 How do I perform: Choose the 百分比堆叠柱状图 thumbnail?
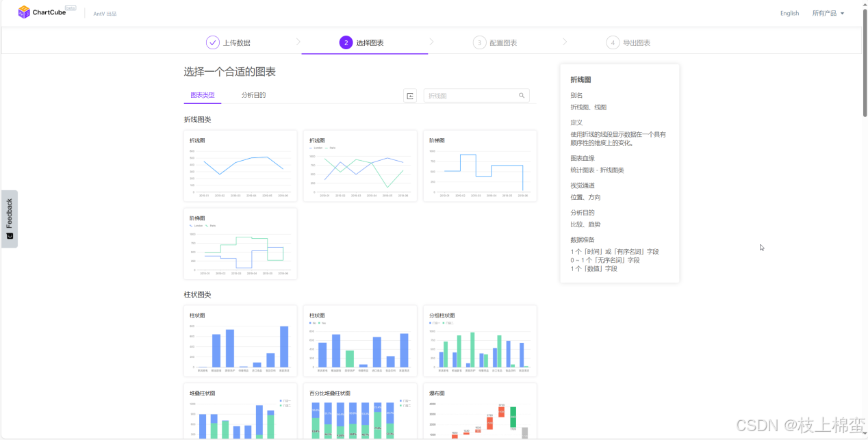360,411
